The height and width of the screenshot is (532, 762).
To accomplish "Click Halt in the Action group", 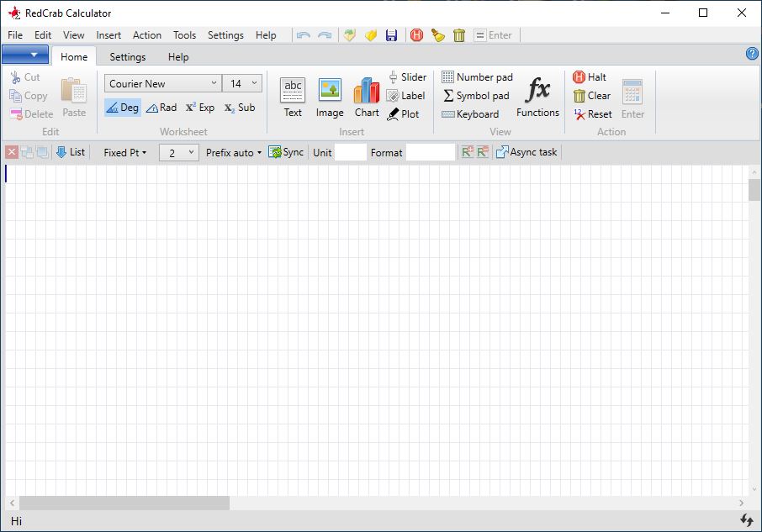I will tap(590, 77).
